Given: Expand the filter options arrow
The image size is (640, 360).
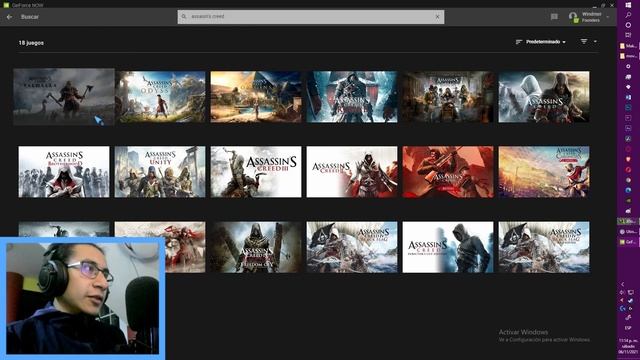Looking at the screenshot, I should (x=595, y=42).
